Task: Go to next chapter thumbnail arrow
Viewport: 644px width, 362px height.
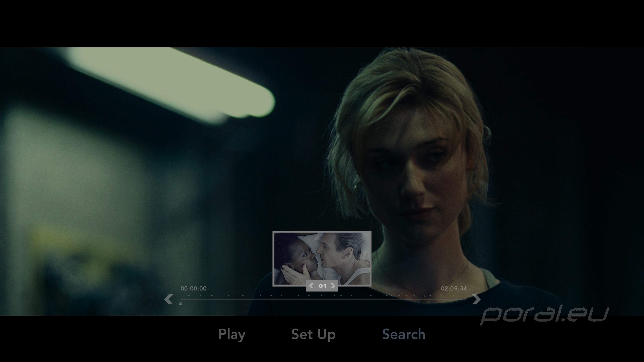Action: click(x=333, y=286)
